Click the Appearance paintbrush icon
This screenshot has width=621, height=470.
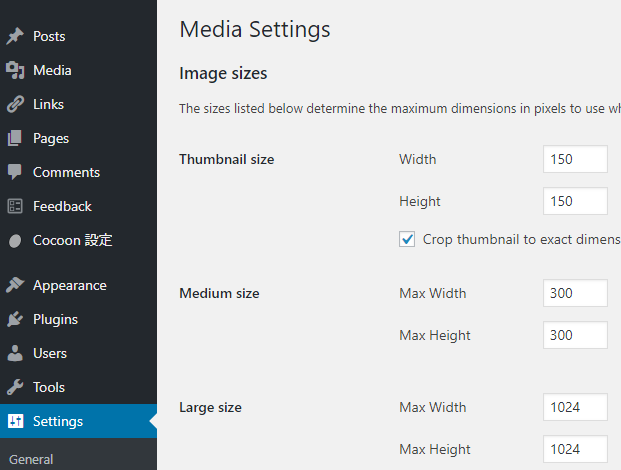15,285
